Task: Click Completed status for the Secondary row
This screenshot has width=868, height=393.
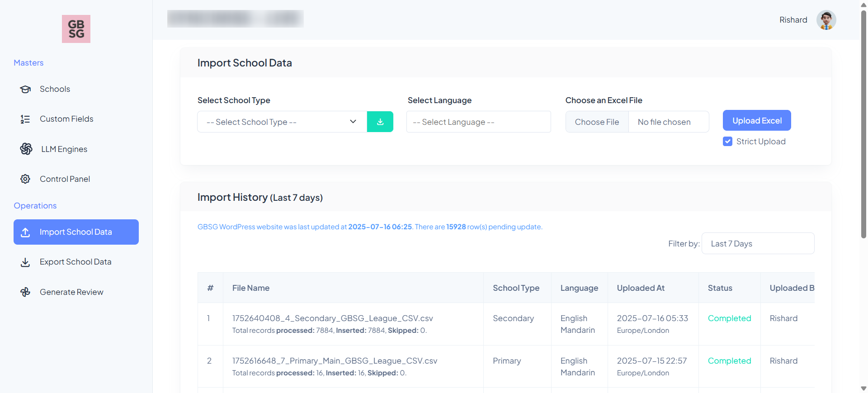Action: point(730,318)
